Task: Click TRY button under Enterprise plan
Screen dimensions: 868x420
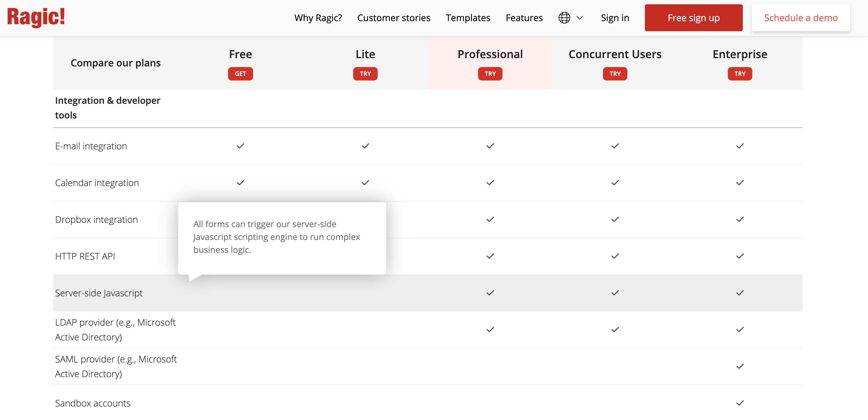Action: pyautogui.click(x=740, y=74)
